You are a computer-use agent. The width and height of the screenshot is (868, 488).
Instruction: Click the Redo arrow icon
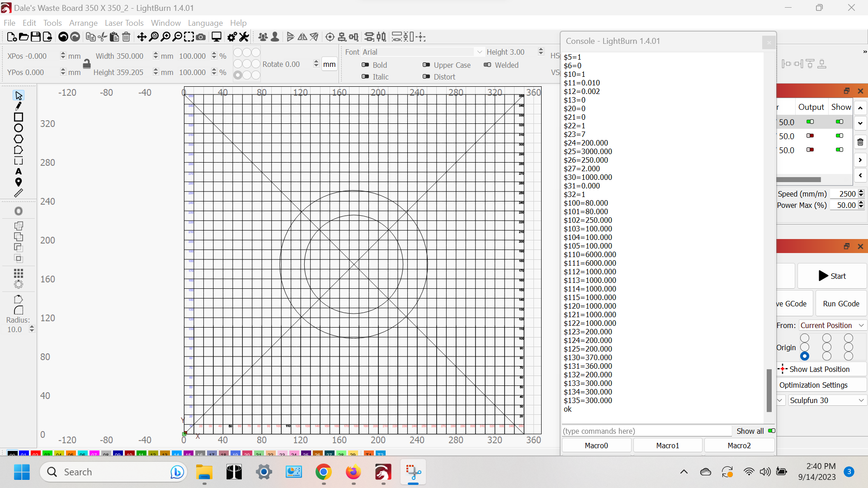pyautogui.click(x=75, y=37)
